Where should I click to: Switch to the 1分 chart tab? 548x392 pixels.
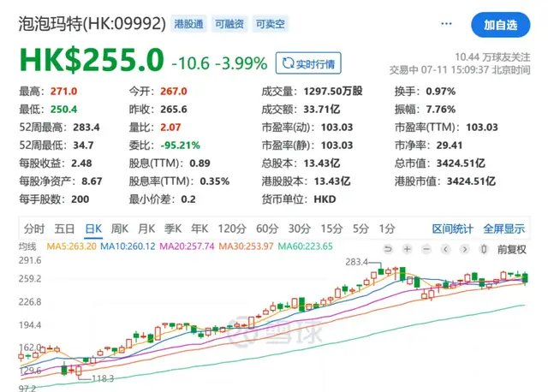pyautogui.click(x=387, y=229)
